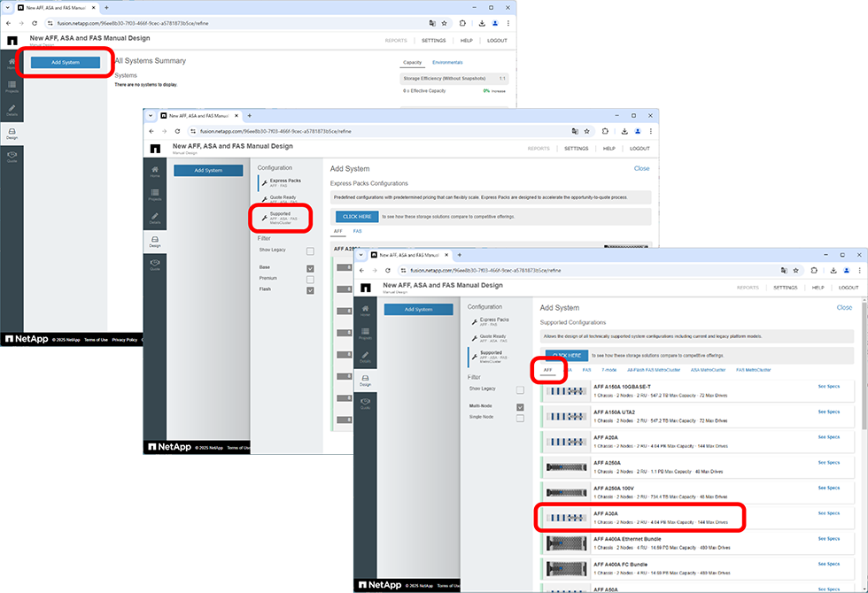The width and height of the screenshot is (868, 593).
Task: Bookmark the page in the front window
Action: click(x=796, y=271)
